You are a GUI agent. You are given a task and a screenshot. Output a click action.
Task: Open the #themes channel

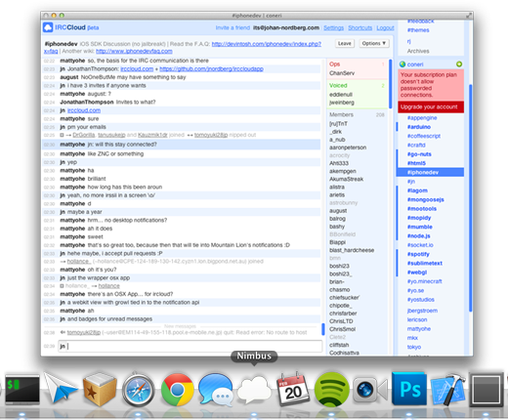click(x=418, y=30)
